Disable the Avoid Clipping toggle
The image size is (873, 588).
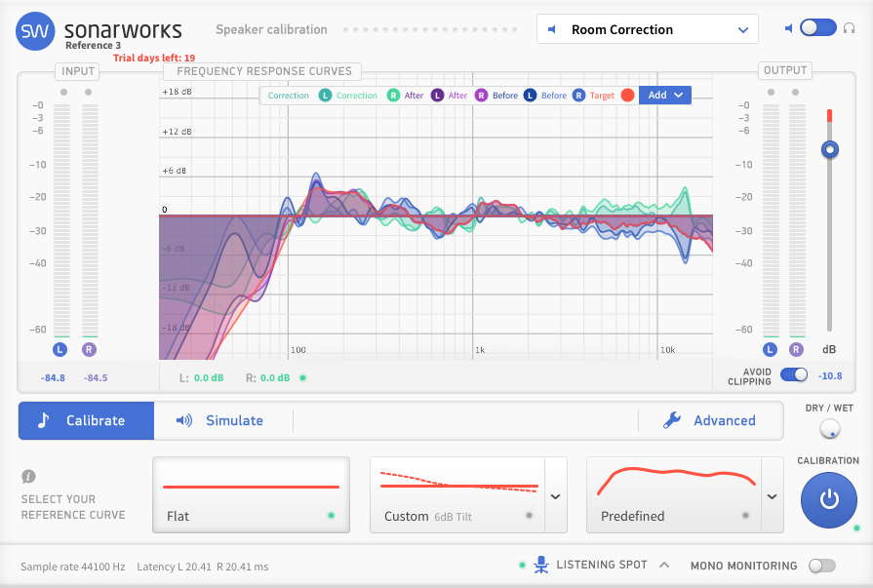coord(793,373)
